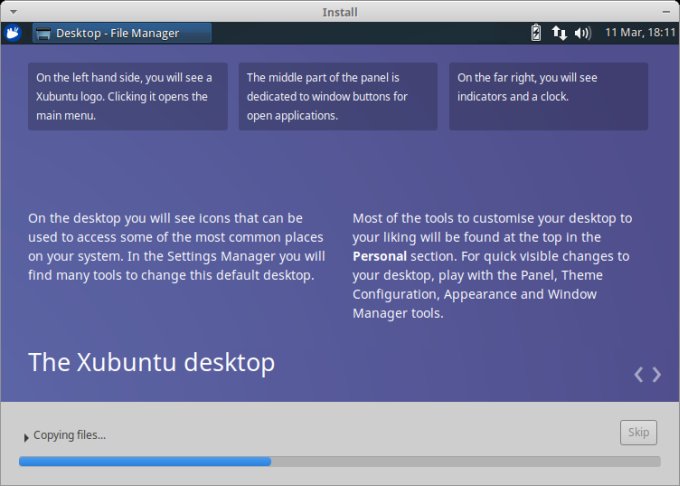The image size is (680, 486).
Task: Click the far right indicators tip box
Action: [549, 96]
